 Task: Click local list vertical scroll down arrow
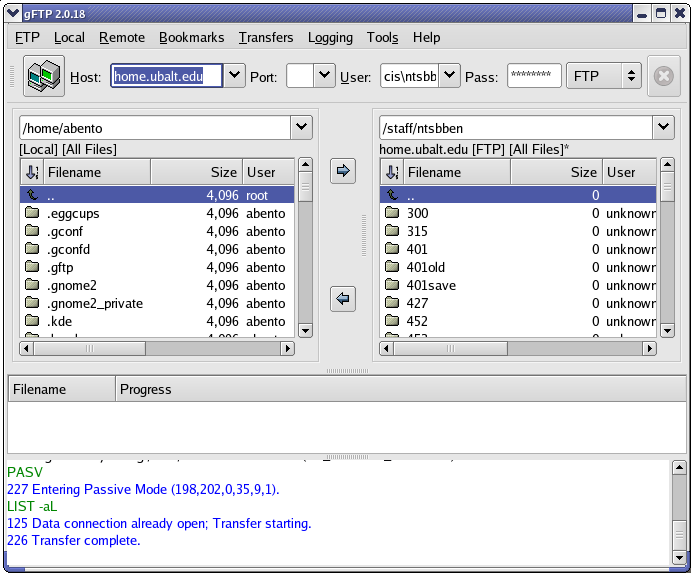point(305,330)
